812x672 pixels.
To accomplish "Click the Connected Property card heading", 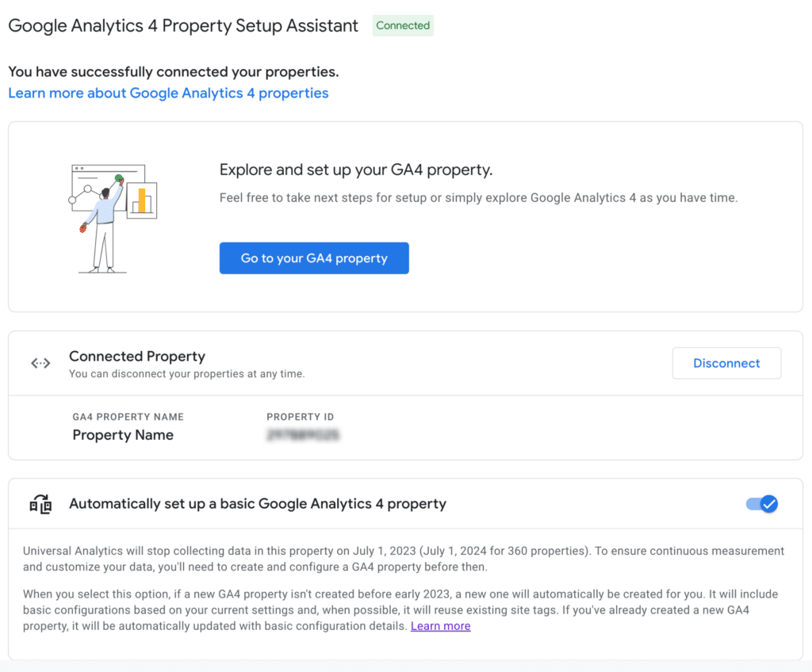I will pos(136,356).
